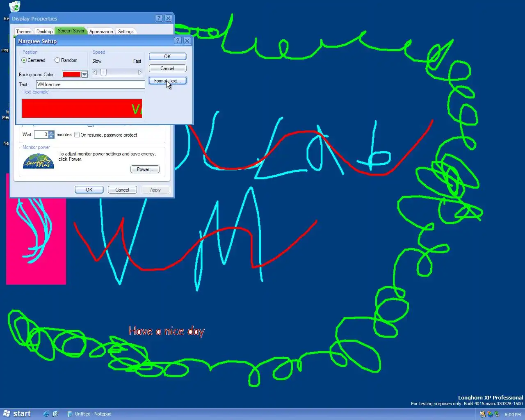Image resolution: width=525 pixels, height=420 pixels.
Task: Click the quick launch icon right of Internet Explorer
Action: 55,414
